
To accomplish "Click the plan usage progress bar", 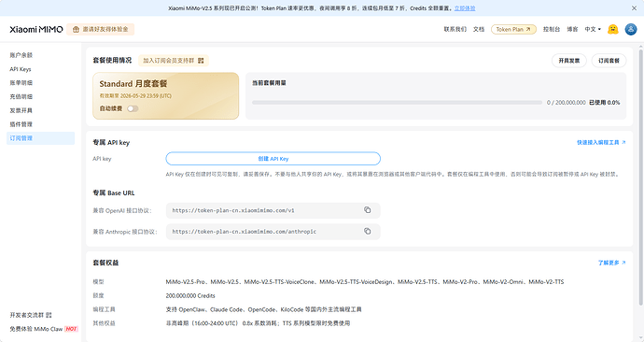I will click(398, 103).
